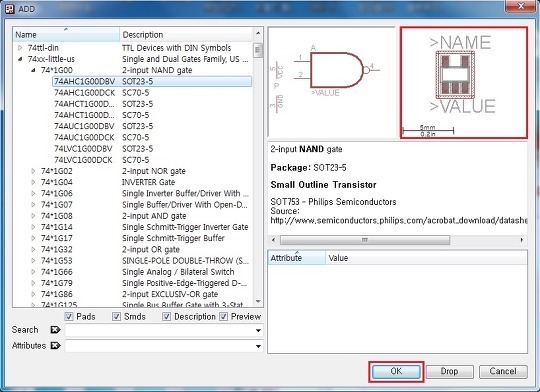Image resolution: width=540 pixels, height=392 pixels.
Task: Toggle the Preview checkbox
Action: (224, 316)
